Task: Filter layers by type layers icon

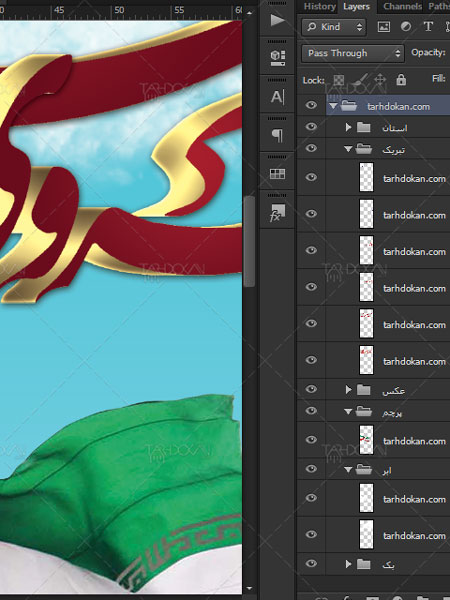Action: point(428,26)
